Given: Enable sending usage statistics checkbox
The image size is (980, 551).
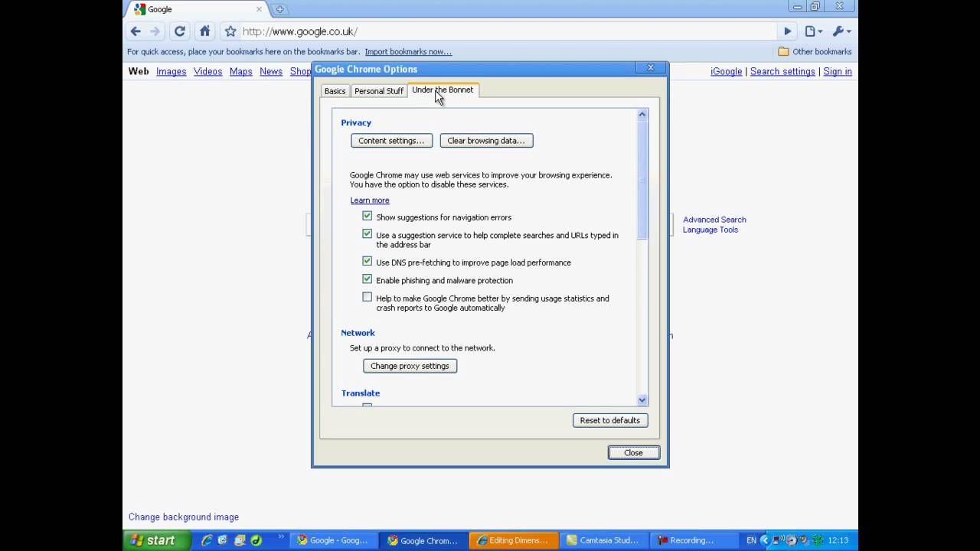Looking at the screenshot, I should pos(367,298).
